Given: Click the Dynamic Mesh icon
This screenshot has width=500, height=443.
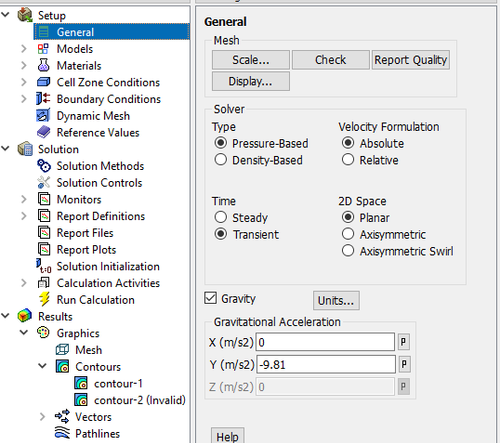Looking at the screenshot, I should coord(43,115).
